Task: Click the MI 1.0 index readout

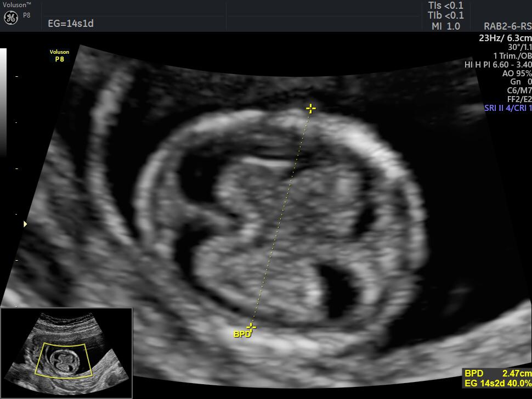Action: coord(445,26)
